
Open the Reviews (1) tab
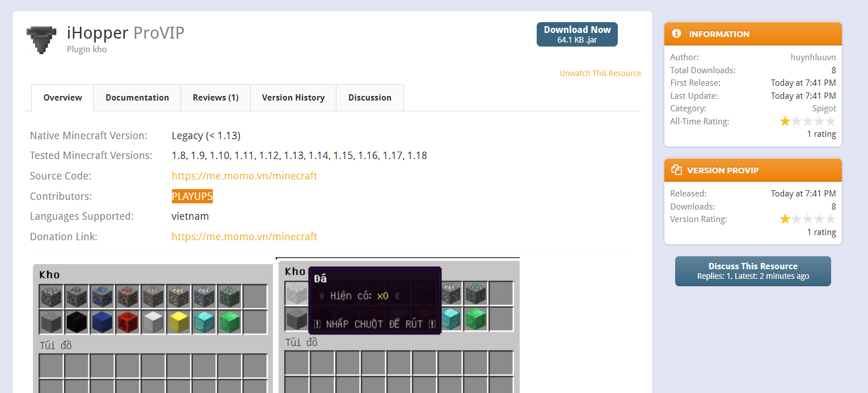(x=216, y=98)
